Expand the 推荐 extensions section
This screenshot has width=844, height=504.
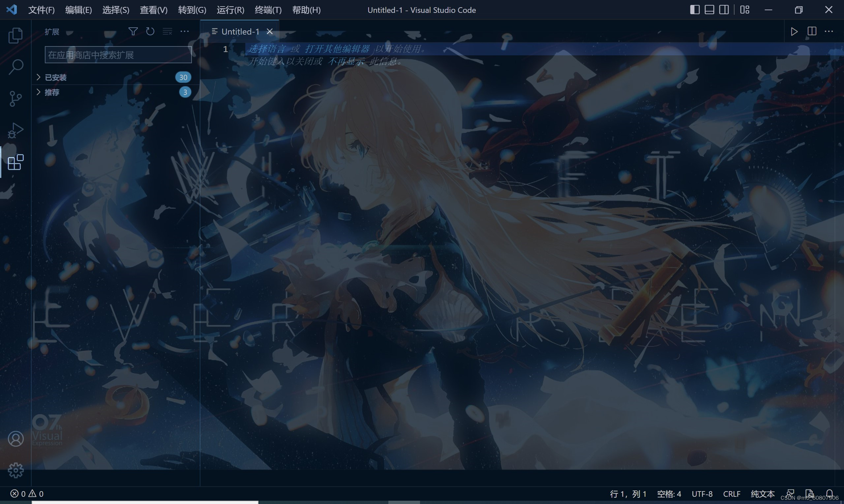tap(52, 92)
